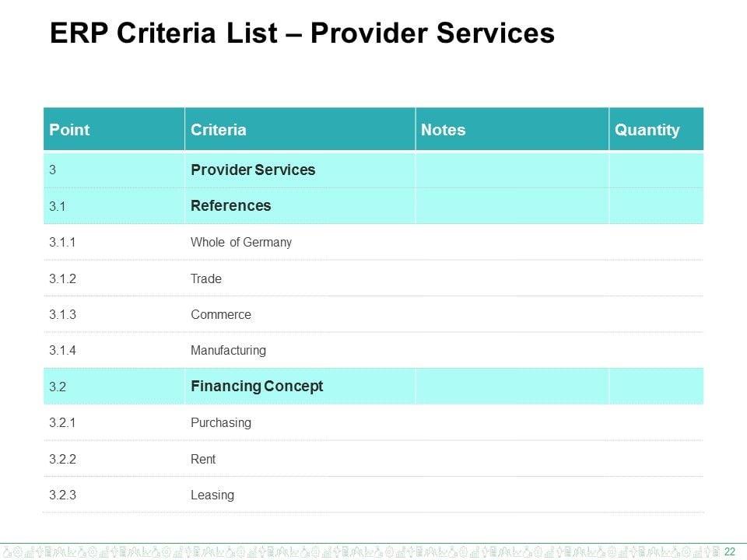Image resolution: width=747 pixels, height=560 pixels.
Task: Click the 'Trade' criteria cell
Action: tap(206, 278)
